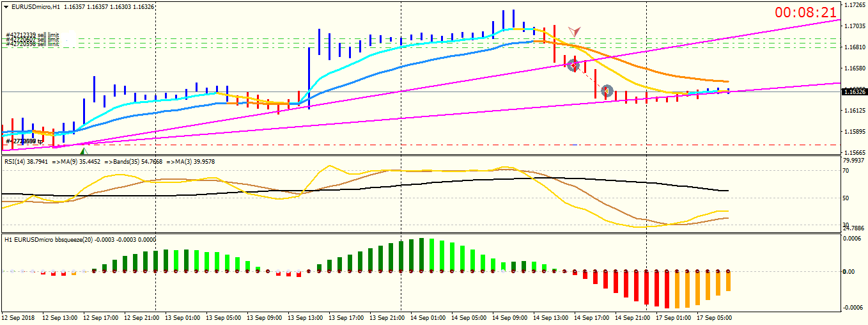
Task: Click the red countdown timer 00:08:21
Action: [805, 12]
